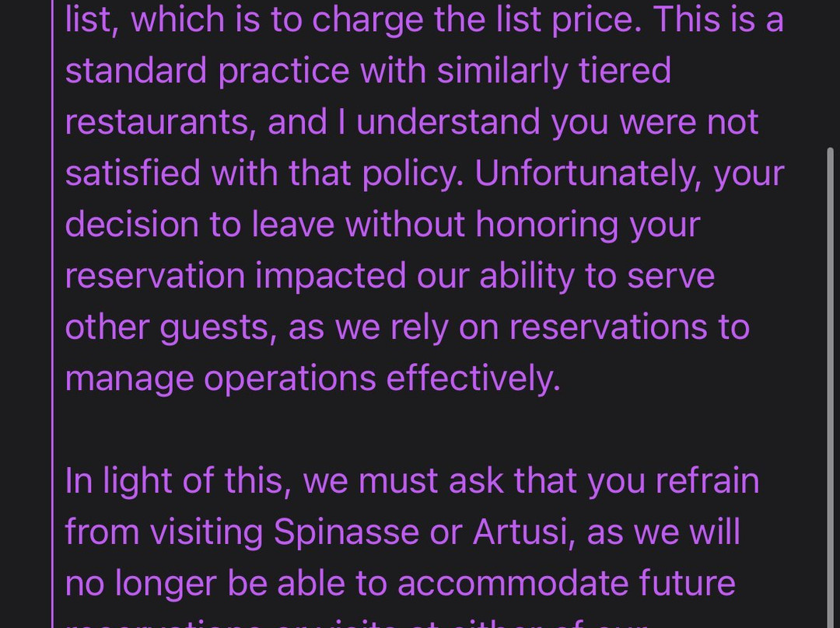
Task: Click the word "accommodate" near the bottom
Action: 513,583
